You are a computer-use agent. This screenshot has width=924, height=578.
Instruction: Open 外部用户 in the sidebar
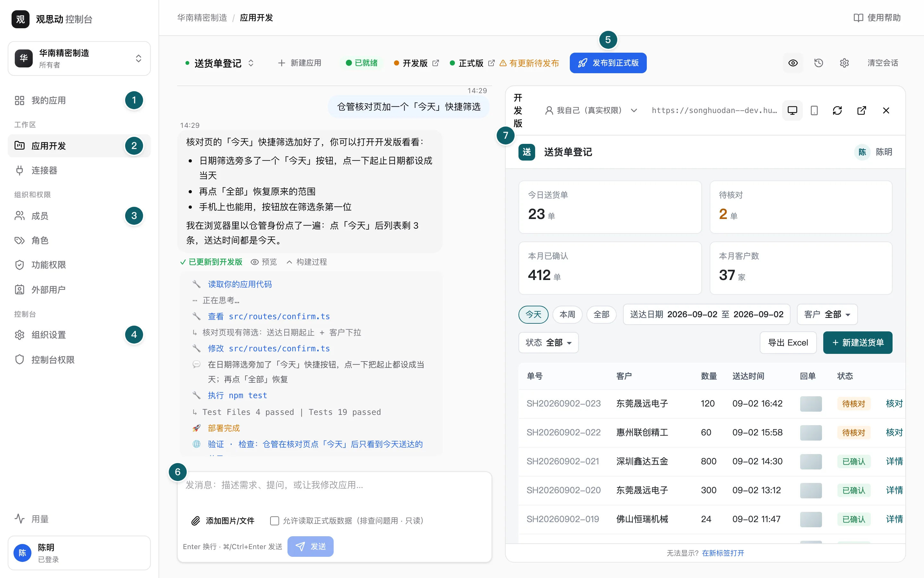[x=79, y=289]
